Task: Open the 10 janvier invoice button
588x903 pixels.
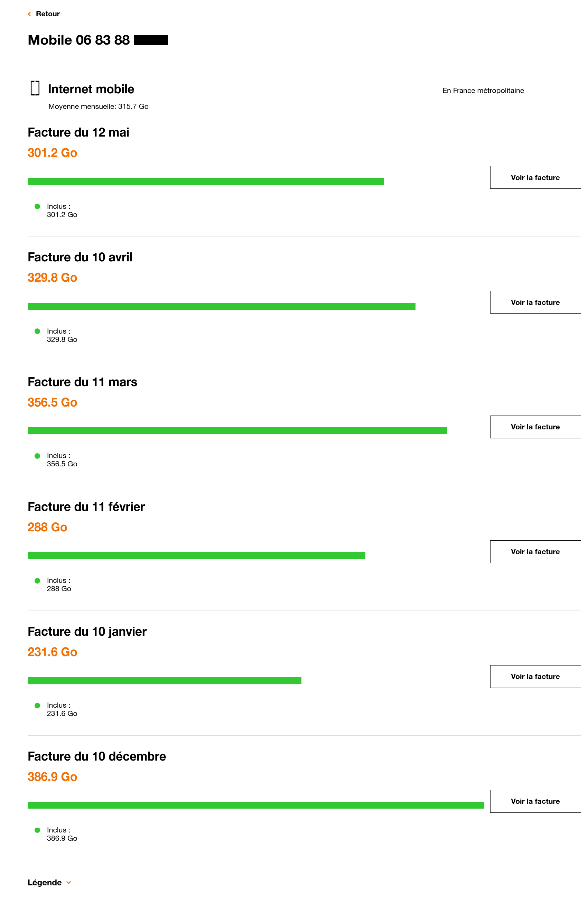Action: tap(535, 677)
